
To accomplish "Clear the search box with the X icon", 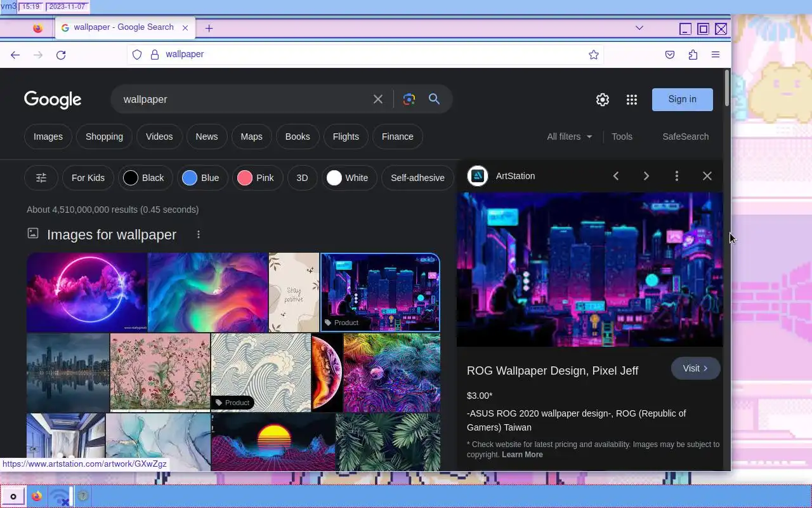I will click(x=378, y=99).
